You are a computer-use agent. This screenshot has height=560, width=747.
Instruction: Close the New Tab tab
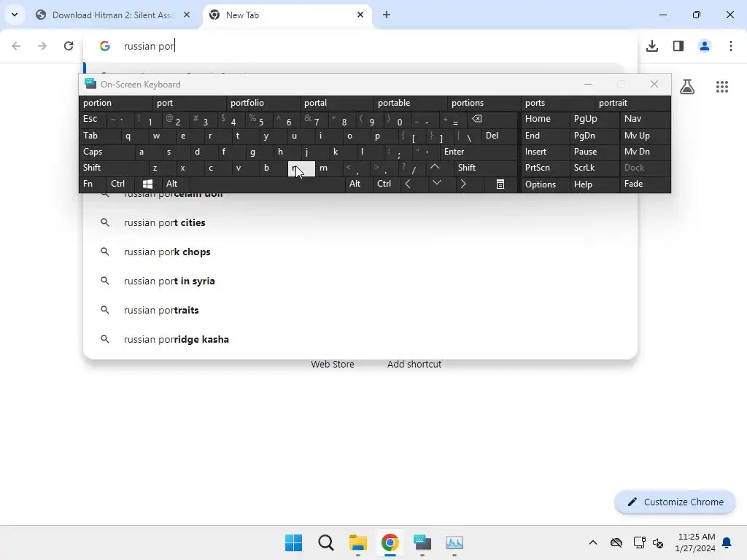(360, 15)
